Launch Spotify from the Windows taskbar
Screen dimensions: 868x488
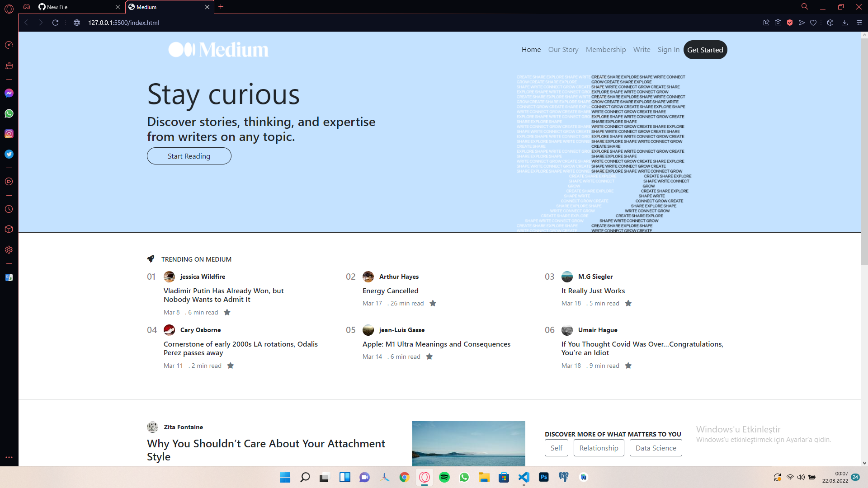(x=444, y=477)
